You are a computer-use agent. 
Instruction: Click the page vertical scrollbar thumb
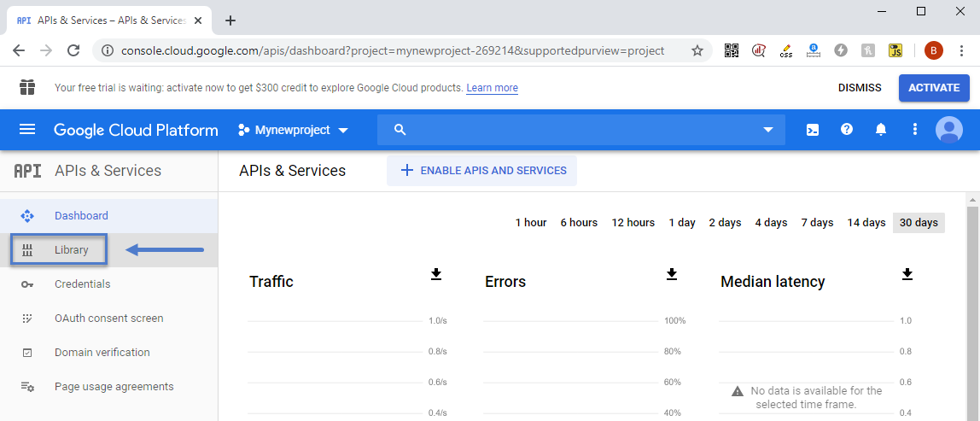[973, 313]
